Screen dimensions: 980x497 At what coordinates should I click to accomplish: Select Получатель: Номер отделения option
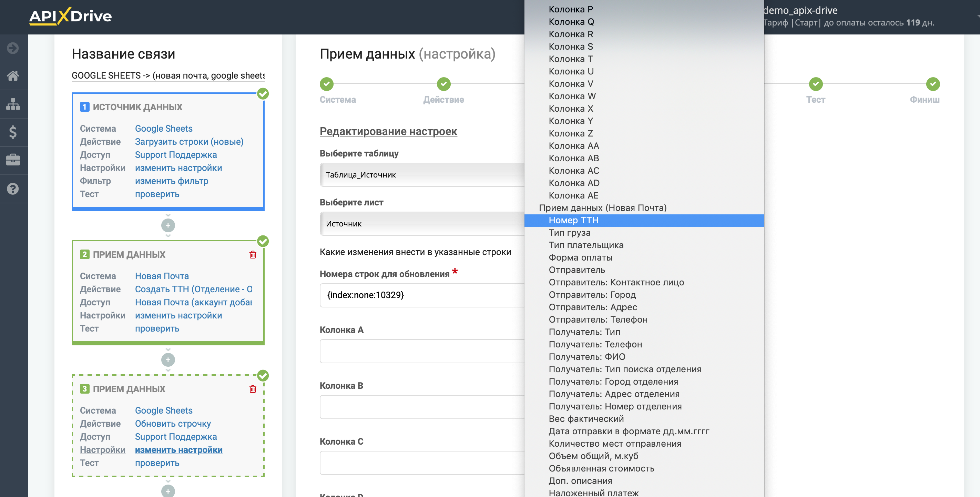(644, 406)
